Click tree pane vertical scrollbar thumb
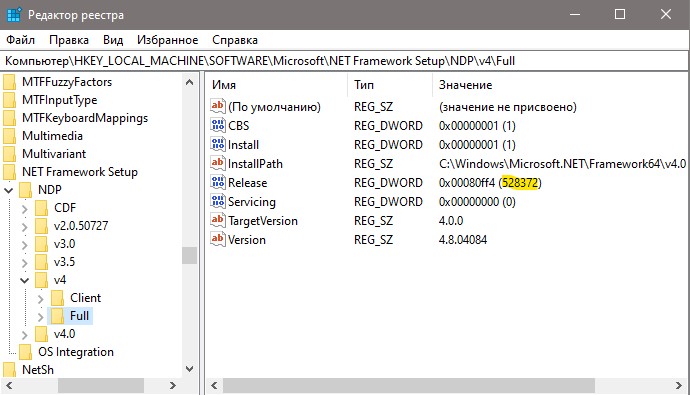The image size is (690, 395). point(190,256)
